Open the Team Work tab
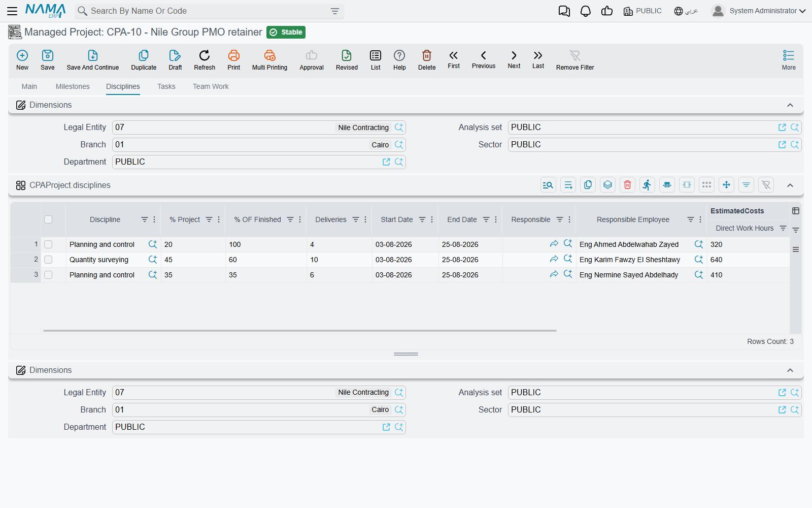 click(211, 86)
